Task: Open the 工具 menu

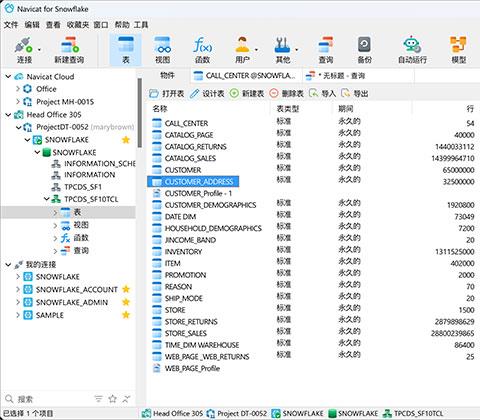Action: (141, 25)
